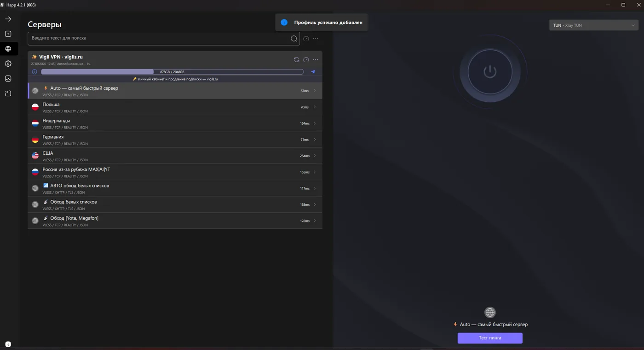The image size is (644, 350).
Task: Click the add profile plus icon in sidebar
Action: click(8, 34)
